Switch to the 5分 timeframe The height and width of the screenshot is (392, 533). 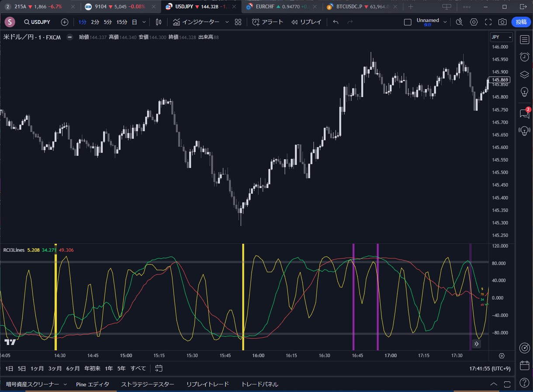108,22
